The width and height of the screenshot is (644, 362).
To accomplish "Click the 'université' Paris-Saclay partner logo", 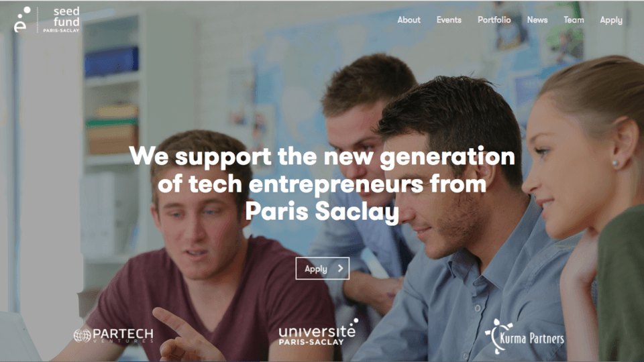I will (x=318, y=332).
